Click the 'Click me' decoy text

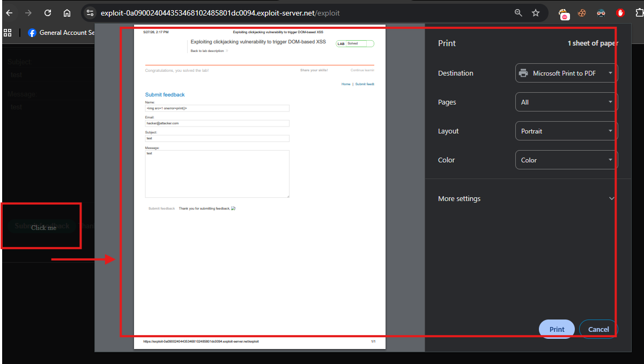tap(43, 228)
